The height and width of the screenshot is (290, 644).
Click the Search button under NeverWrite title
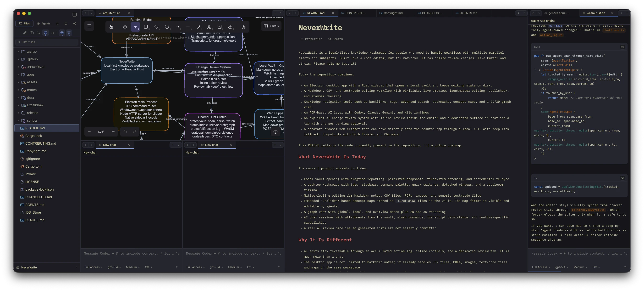tap(336, 39)
